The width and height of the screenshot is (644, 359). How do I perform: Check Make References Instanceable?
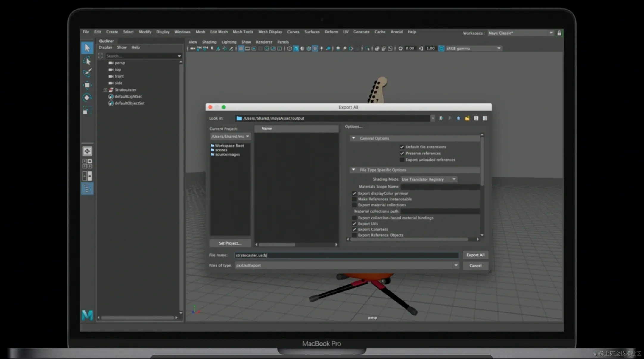[x=354, y=199]
